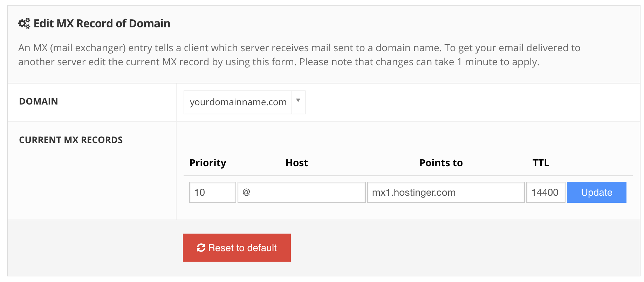This screenshot has width=644, height=282.
Task: Click the gears icon beside the heading
Action: click(24, 23)
